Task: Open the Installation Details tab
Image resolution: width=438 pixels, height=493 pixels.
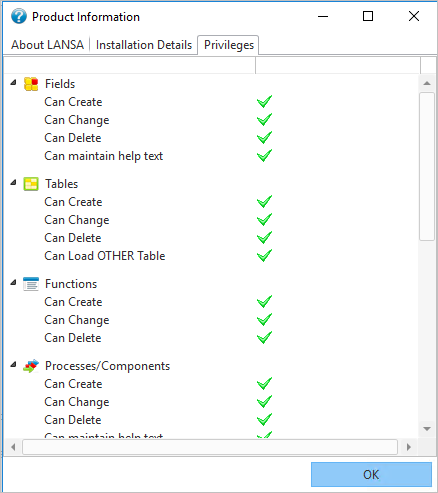Action: click(144, 45)
